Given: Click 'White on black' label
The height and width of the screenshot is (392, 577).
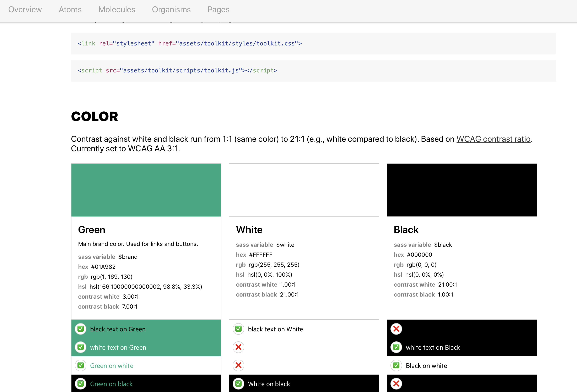Looking at the screenshot, I should [269, 384].
